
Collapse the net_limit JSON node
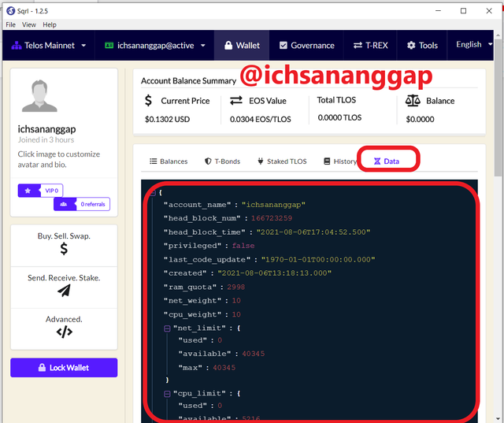pyautogui.click(x=167, y=328)
